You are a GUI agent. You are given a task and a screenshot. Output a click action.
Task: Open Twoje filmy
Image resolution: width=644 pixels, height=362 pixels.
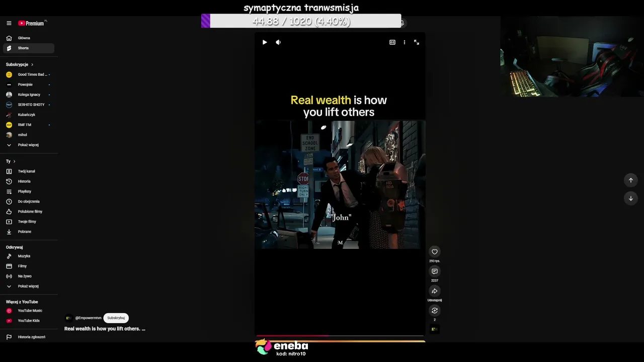point(29,222)
